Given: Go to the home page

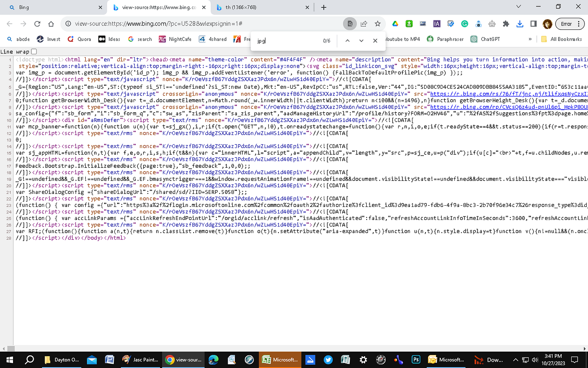Looking at the screenshot, I should pos(51,24).
